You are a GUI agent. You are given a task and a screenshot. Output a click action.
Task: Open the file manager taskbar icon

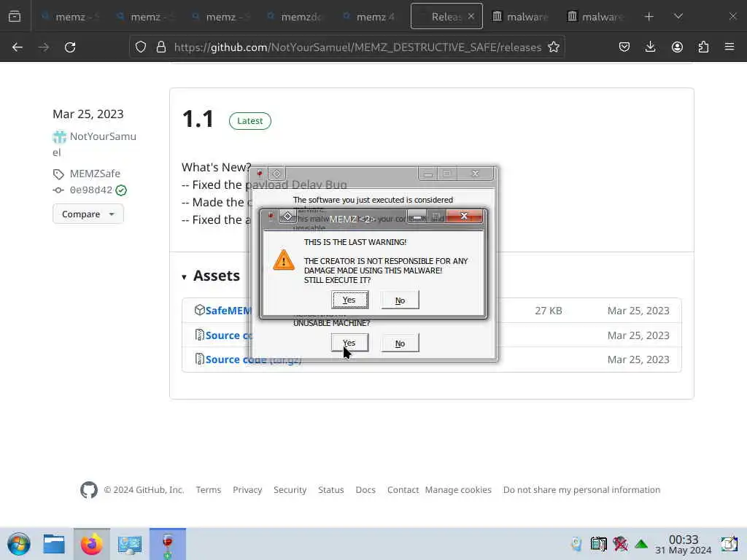54,544
